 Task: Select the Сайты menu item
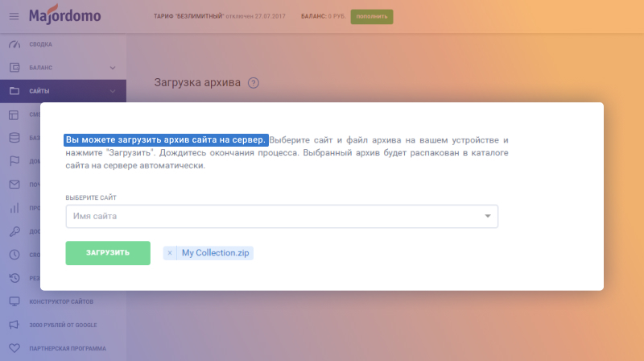(x=39, y=91)
